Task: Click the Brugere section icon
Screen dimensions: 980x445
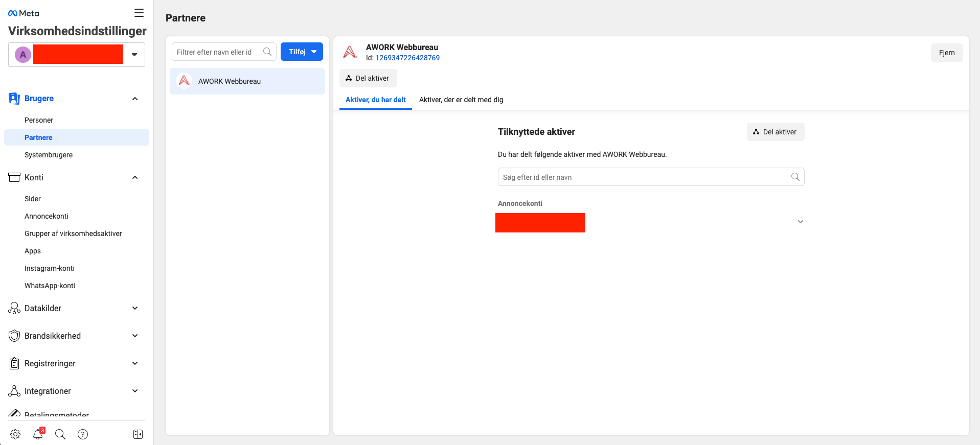Action: [x=14, y=99]
